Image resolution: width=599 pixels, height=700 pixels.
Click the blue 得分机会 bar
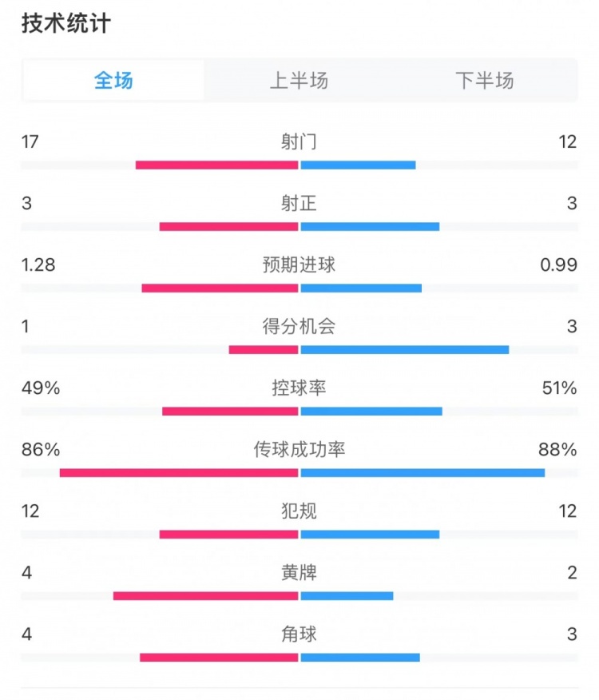(404, 350)
